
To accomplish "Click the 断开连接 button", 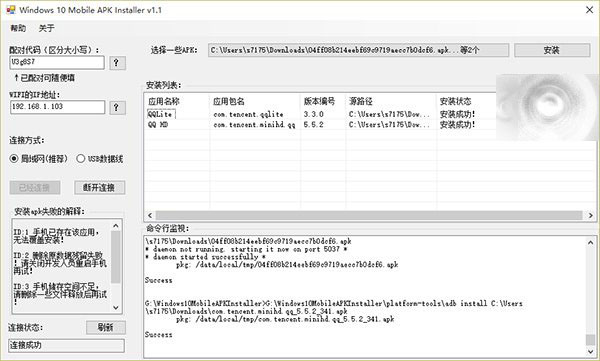I will tap(99, 188).
